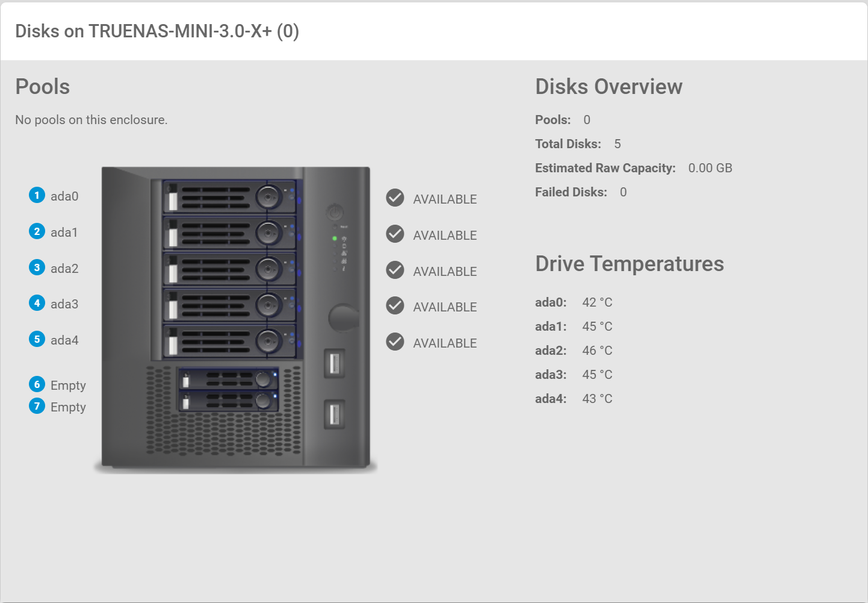The height and width of the screenshot is (603, 868).
Task: Select the top drive bay in the enclosure
Action: pos(229,196)
